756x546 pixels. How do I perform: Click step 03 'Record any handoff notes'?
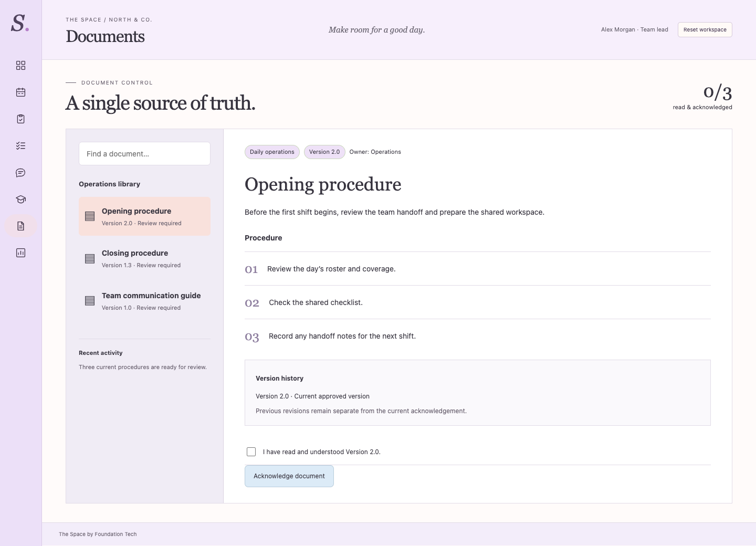tap(478, 336)
